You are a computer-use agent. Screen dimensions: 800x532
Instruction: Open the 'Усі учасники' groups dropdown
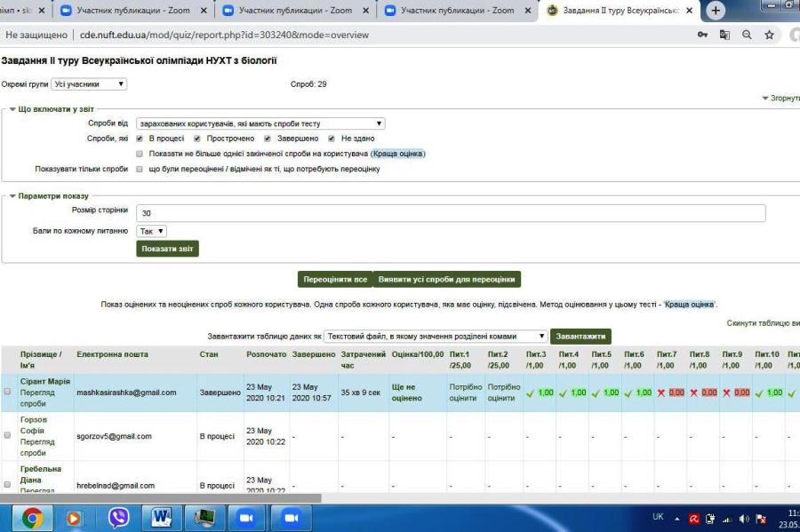(89, 84)
